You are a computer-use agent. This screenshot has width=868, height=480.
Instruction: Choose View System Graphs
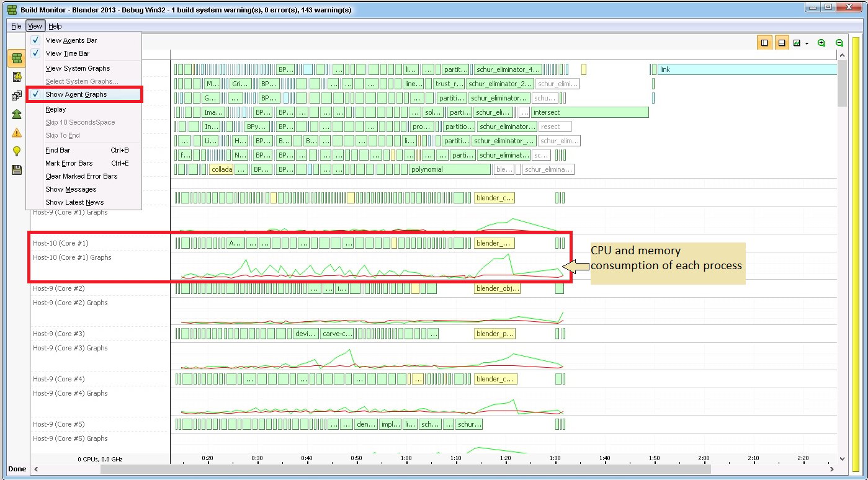pyautogui.click(x=84, y=68)
